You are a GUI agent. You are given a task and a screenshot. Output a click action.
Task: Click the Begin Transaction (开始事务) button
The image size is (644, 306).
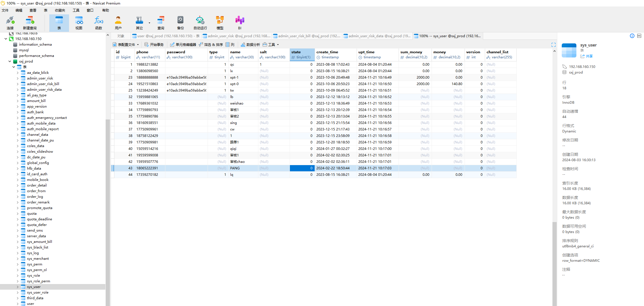coord(154,45)
